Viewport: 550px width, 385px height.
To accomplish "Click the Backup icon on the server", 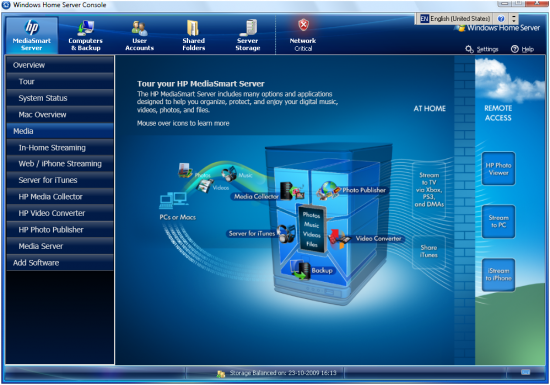I will (300, 270).
